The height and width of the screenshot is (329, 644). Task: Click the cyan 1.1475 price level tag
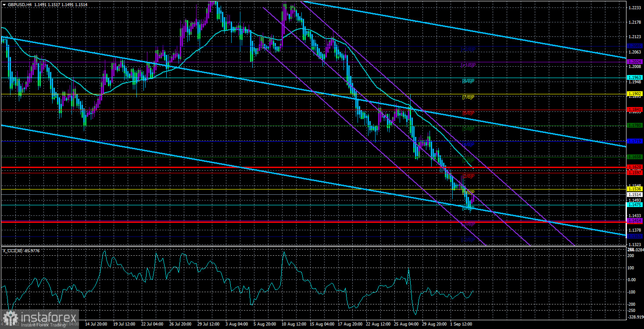(x=635, y=204)
